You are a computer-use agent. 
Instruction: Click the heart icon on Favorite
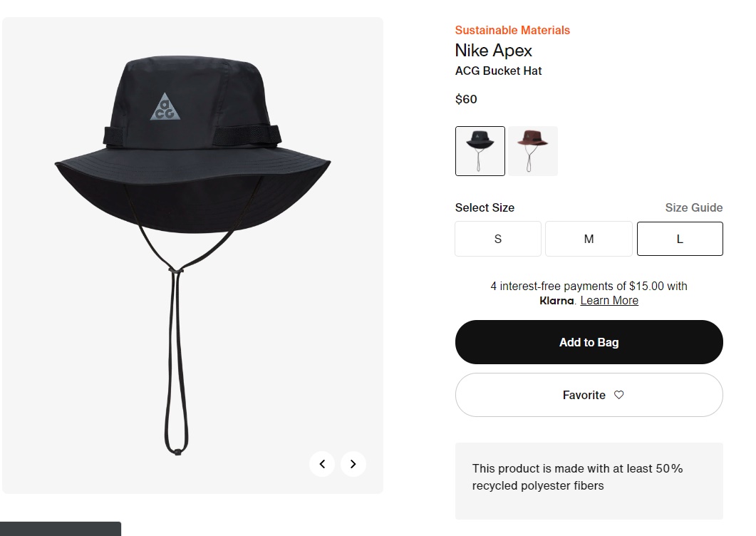click(x=619, y=395)
